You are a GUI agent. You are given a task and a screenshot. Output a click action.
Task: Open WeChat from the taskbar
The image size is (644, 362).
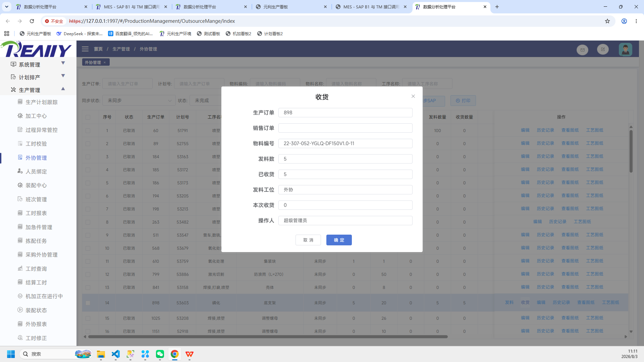(160, 354)
